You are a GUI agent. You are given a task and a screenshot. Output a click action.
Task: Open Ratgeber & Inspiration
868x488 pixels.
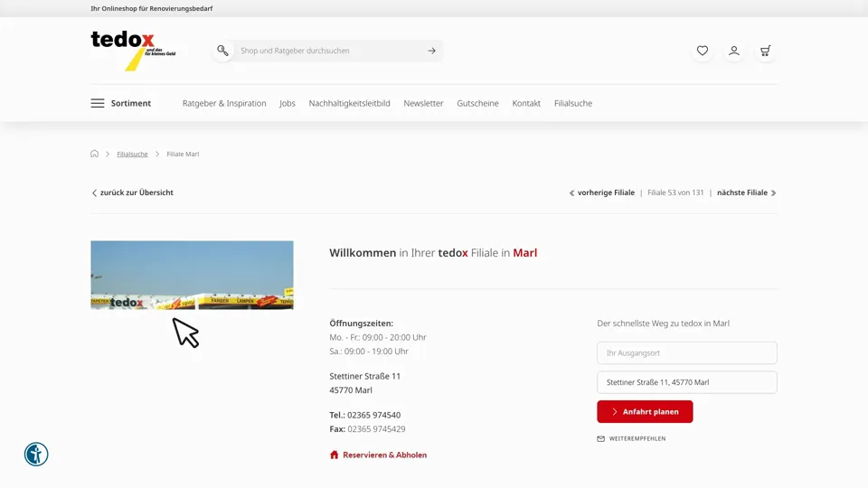(224, 103)
